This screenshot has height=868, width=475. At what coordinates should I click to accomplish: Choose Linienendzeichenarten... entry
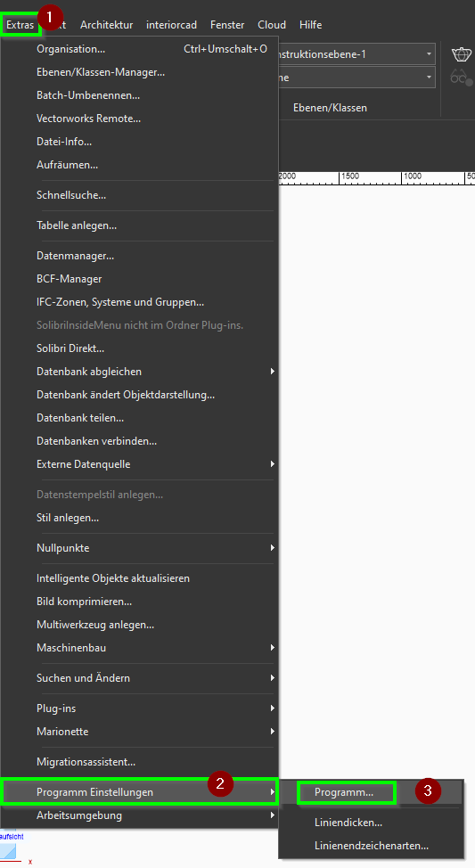tap(371, 846)
